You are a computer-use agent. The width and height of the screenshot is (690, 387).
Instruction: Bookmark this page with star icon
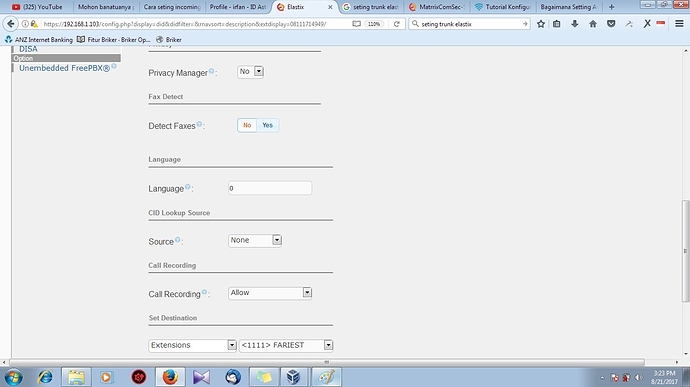point(541,24)
